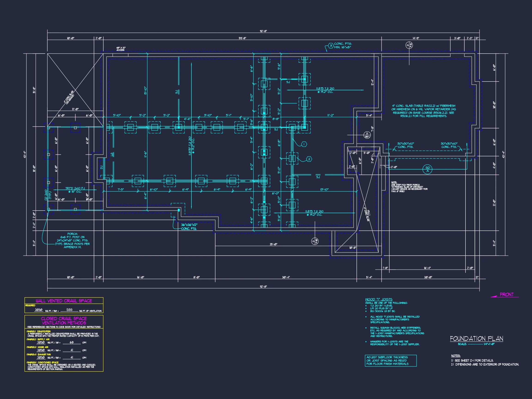Screen dimensions: 532x399
Task: Click the WALL VENTED CRAWL SPACE heading
Action: (x=64, y=301)
